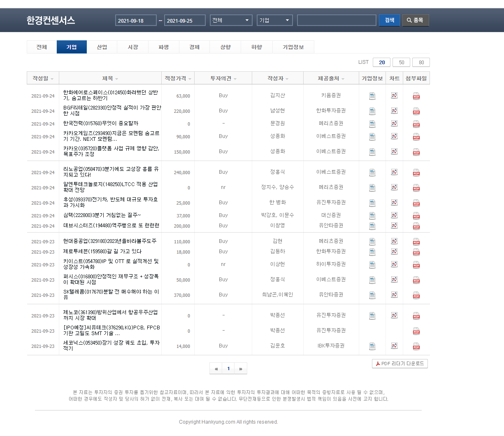Download PDF for 현대중공업 report

point(416,242)
